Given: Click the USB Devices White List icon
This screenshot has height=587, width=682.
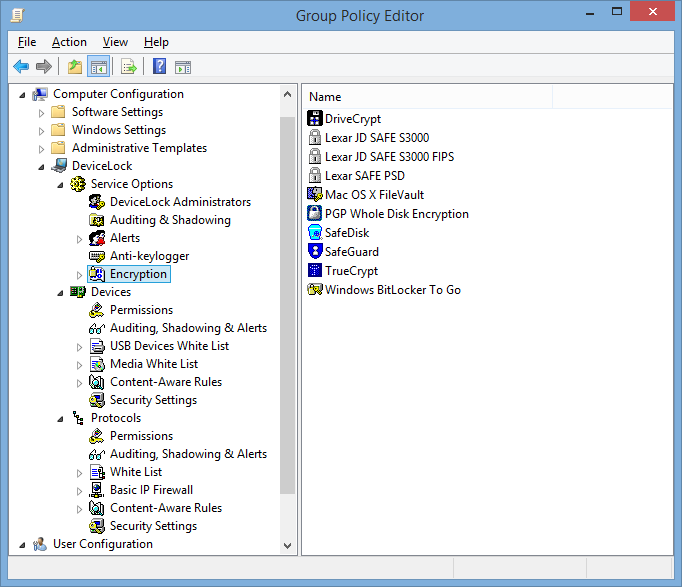Looking at the screenshot, I should coord(97,346).
